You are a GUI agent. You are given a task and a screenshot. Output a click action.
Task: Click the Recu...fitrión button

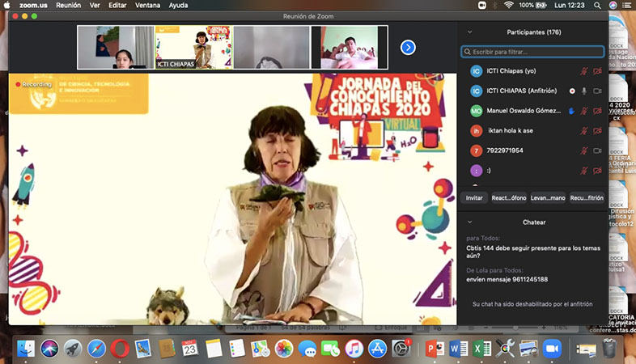click(587, 198)
